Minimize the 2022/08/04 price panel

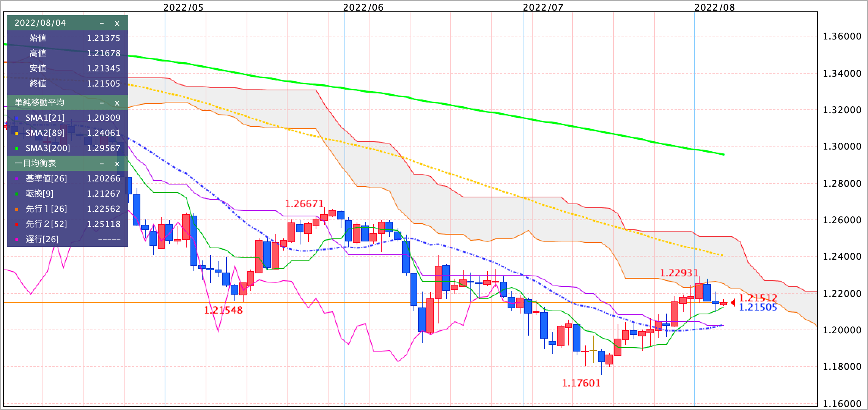pos(102,23)
